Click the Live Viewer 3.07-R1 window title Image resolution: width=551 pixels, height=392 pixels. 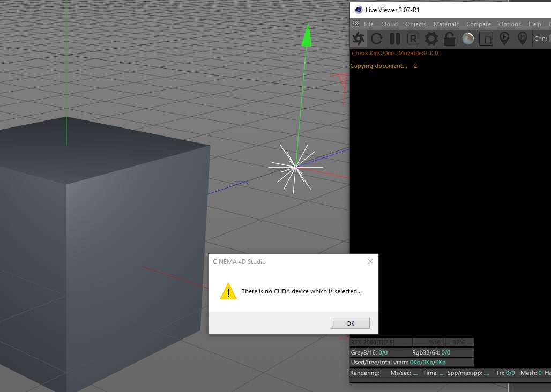point(392,10)
